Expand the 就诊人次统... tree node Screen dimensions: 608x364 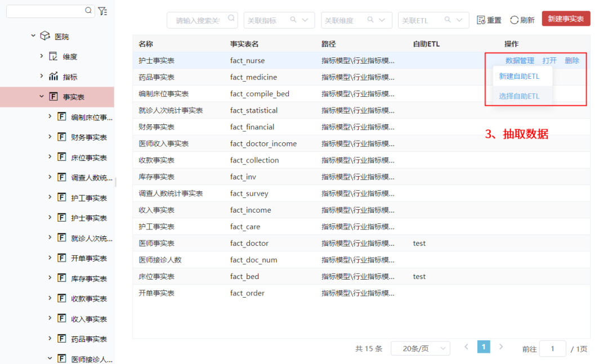pyautogui.click(x=50, y=237)
